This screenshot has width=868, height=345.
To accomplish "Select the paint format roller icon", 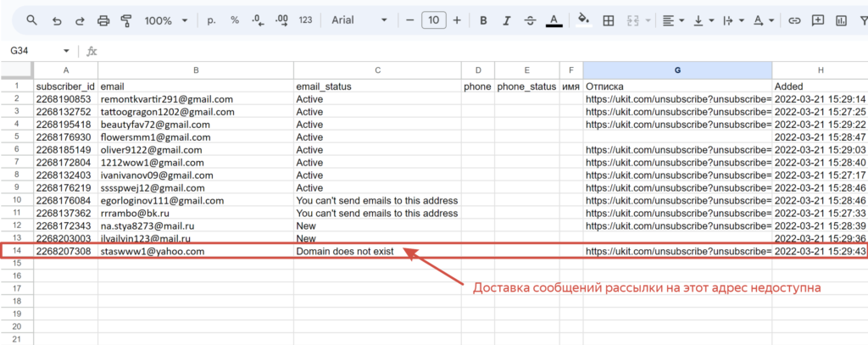I will pyautogui.click(x=127, y=20).
